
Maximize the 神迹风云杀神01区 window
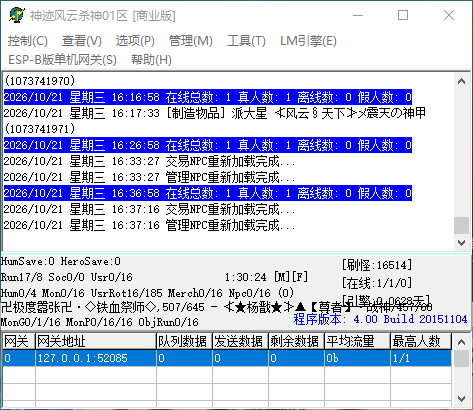[x=403, y=15]
